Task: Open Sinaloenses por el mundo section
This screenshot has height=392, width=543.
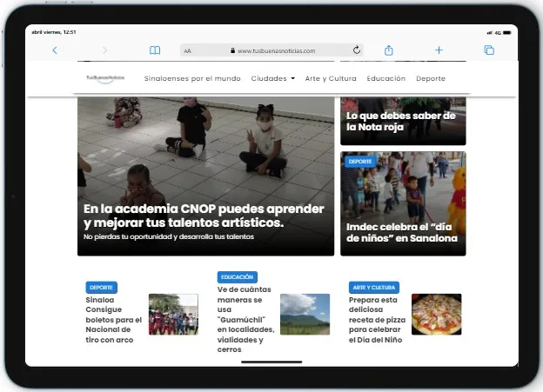Action: click(x=192, y=78)
